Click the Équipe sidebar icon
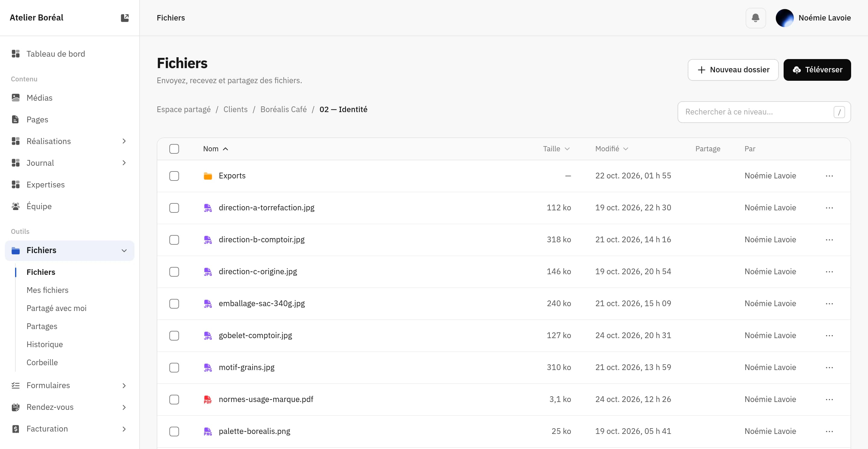Screen dimensions: 868x449 [x=15, y=206]
